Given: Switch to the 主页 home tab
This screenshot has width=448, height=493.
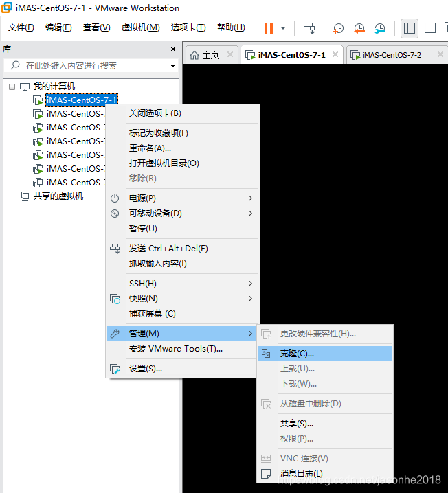Looking at the screenshot, I should tap(210, 55).
